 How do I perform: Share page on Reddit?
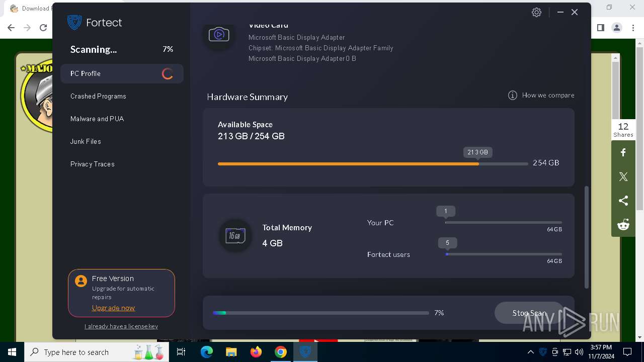pyautogui.click(x=623, y=225)
